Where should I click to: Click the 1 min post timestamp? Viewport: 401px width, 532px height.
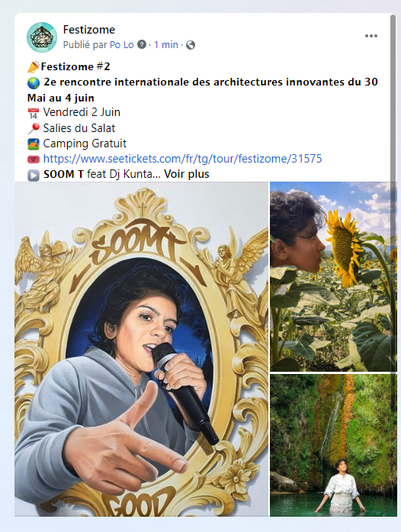click(x=166, y=44)
